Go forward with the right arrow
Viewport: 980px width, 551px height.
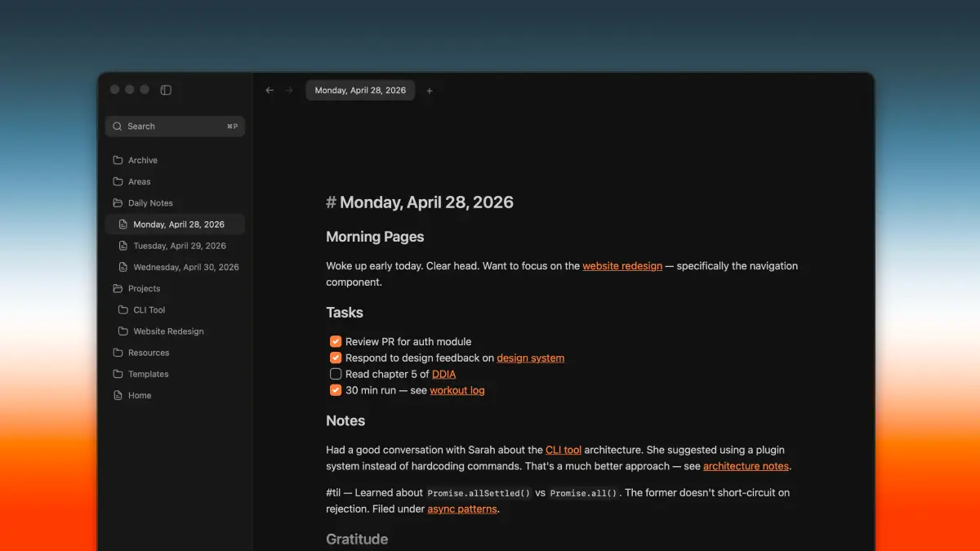click(289, 91)
